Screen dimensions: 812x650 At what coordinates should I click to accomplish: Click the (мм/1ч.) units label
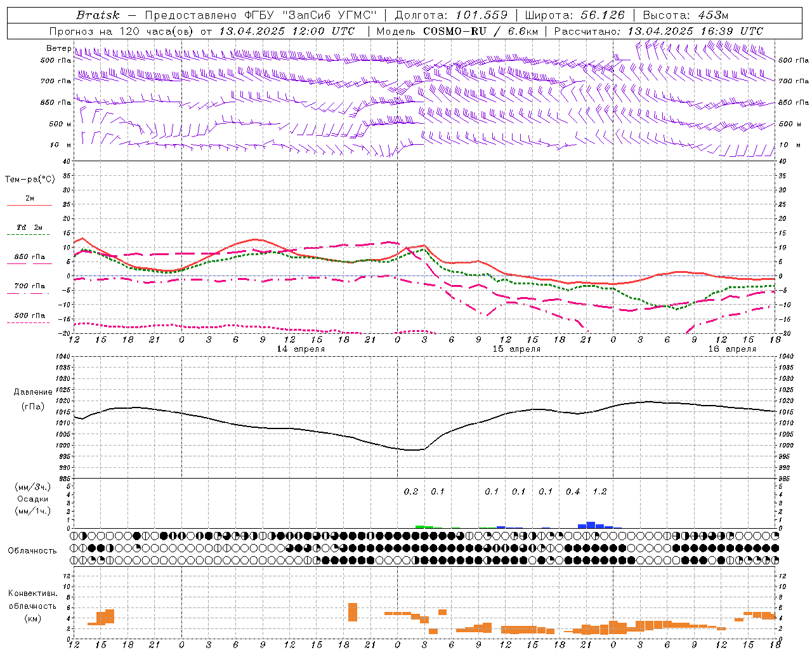click(33, 511)
